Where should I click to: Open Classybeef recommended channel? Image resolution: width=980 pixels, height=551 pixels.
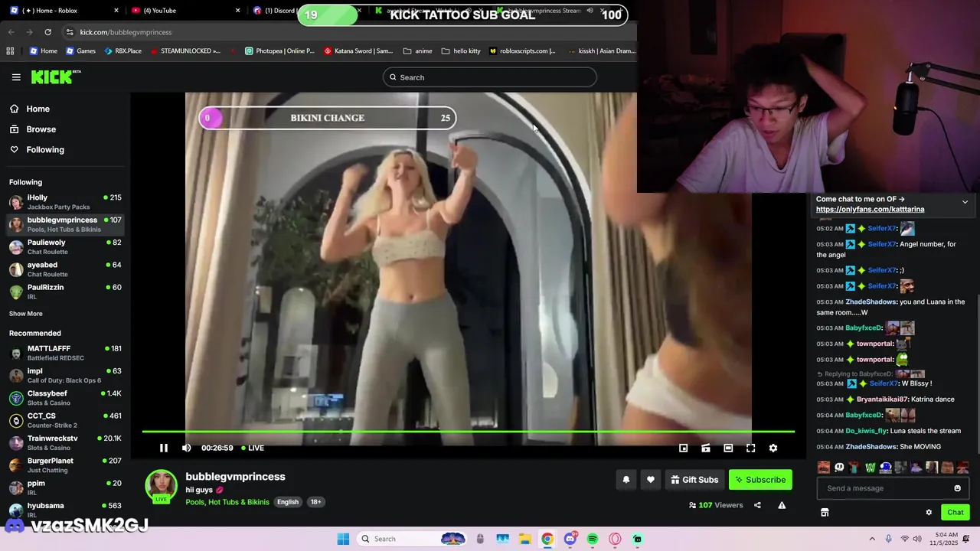click(x=66, y=398)
